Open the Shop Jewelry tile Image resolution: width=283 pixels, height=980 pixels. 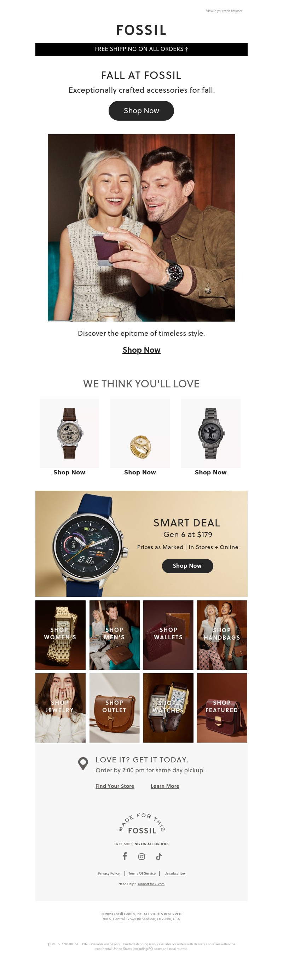(60, 708)
